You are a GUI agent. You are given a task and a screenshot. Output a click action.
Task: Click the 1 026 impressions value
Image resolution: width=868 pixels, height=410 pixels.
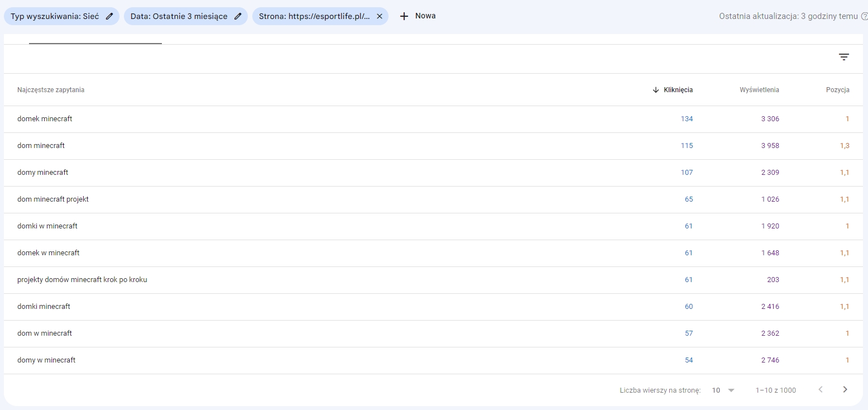770,199
